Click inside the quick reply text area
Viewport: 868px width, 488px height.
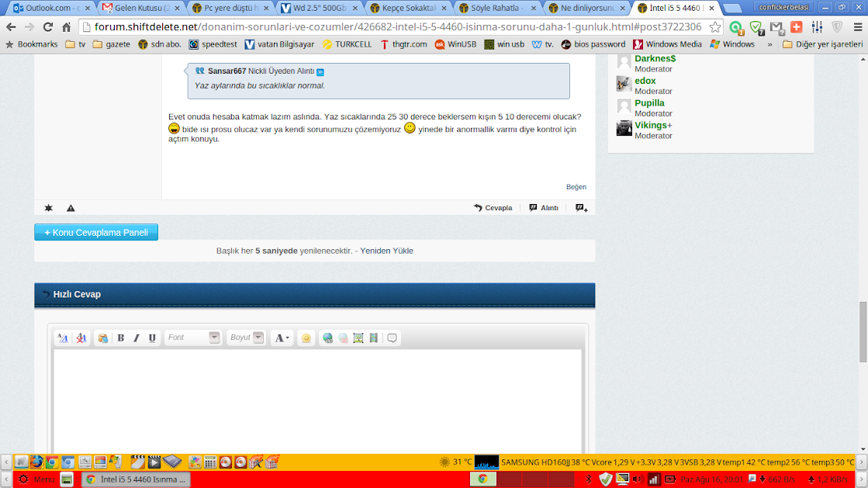pyautogui.click(x=318, y=402)
